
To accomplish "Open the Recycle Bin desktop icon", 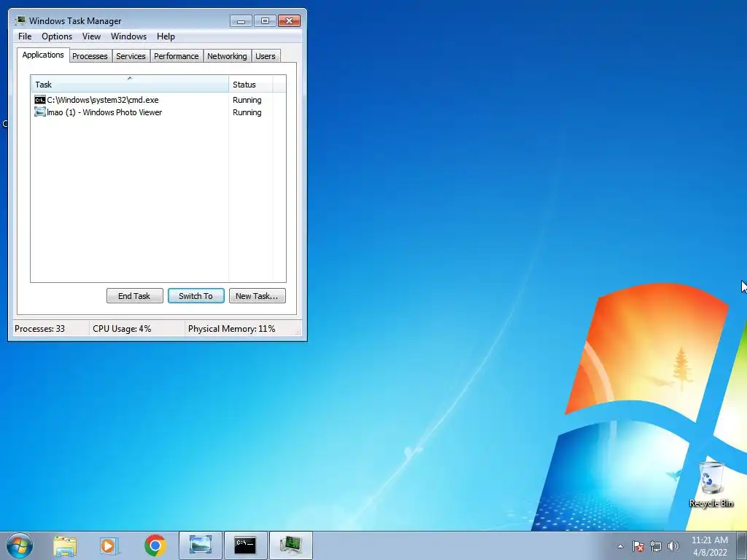I will pos(711,484).
